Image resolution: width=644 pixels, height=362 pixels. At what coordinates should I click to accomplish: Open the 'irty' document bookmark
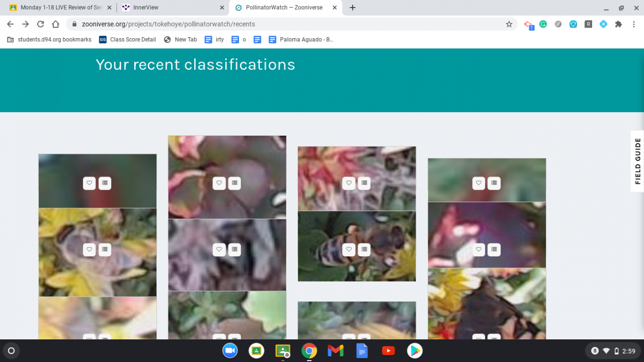(x=214, y=39)
